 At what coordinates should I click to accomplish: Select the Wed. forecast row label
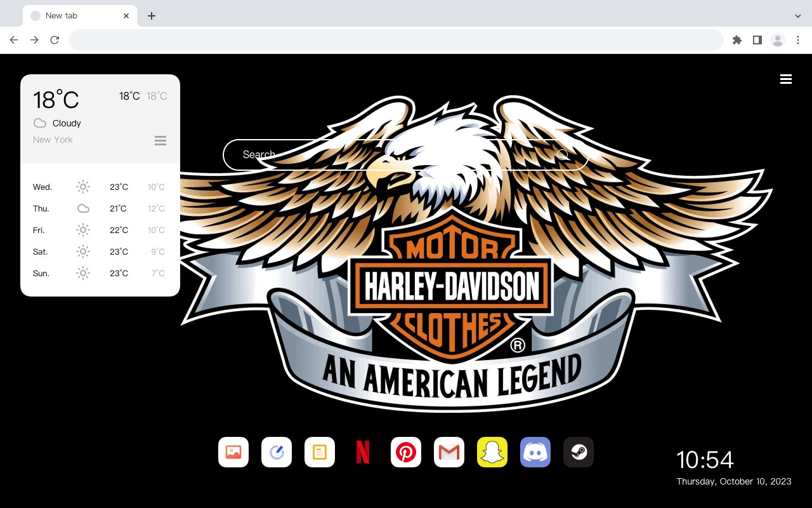pyautogui.click(x=43, y=187)
